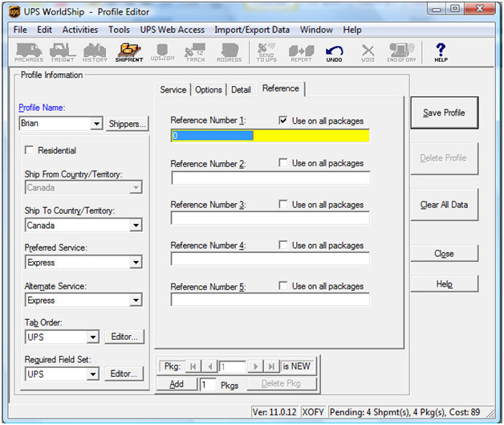Image resolution: width=504 pixels, height=425 pixels.
Task: Enable Use on all packages for Reference 4
Action: pyautogui.click(x=282, y=245)
